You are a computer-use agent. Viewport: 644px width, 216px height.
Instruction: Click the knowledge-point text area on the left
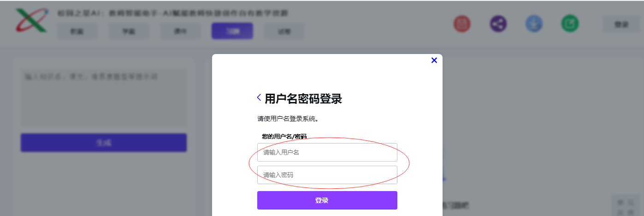(x=104, y=97)
